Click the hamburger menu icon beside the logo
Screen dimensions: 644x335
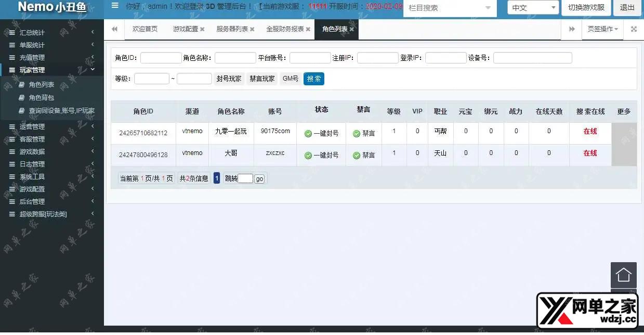115,7
